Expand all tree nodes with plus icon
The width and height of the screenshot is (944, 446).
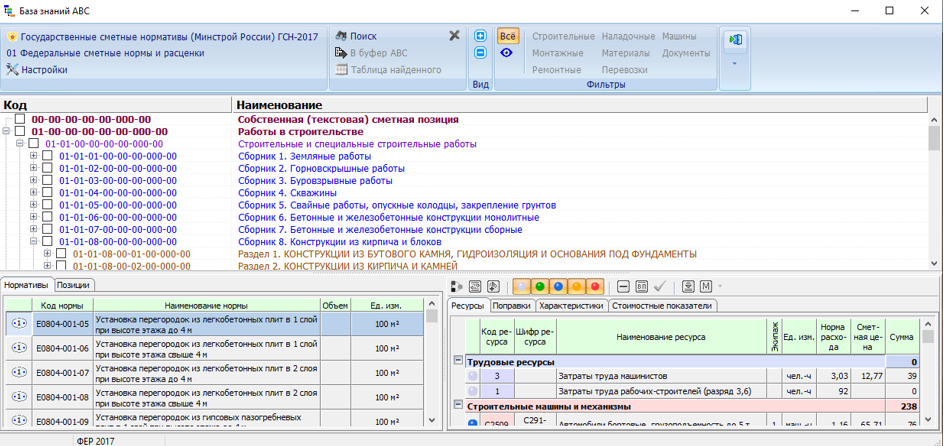coord(480,36)
